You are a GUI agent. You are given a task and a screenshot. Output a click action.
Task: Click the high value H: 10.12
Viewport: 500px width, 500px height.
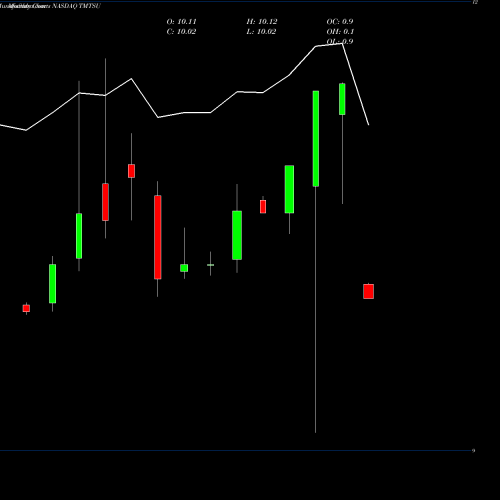tap(262, 22)
